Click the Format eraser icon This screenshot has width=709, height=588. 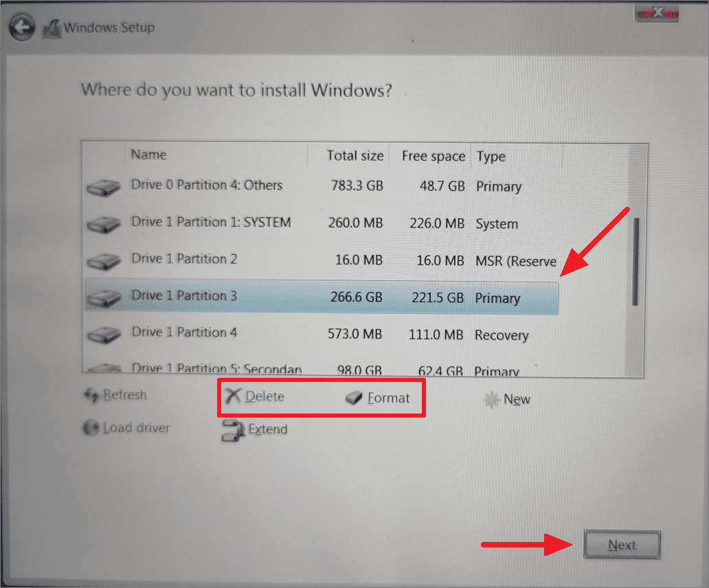click(354, 398)
